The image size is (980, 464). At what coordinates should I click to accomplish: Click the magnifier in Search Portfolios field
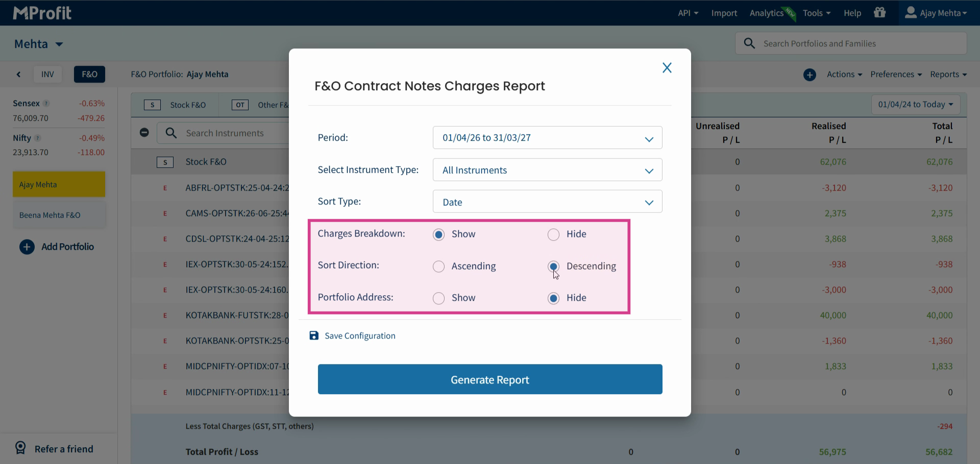coord(749,43)
